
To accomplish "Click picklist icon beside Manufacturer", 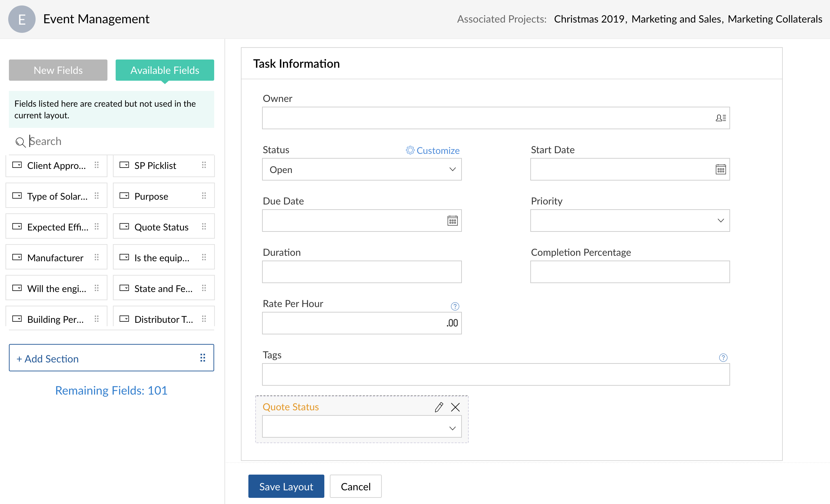I will coord(17,257).
